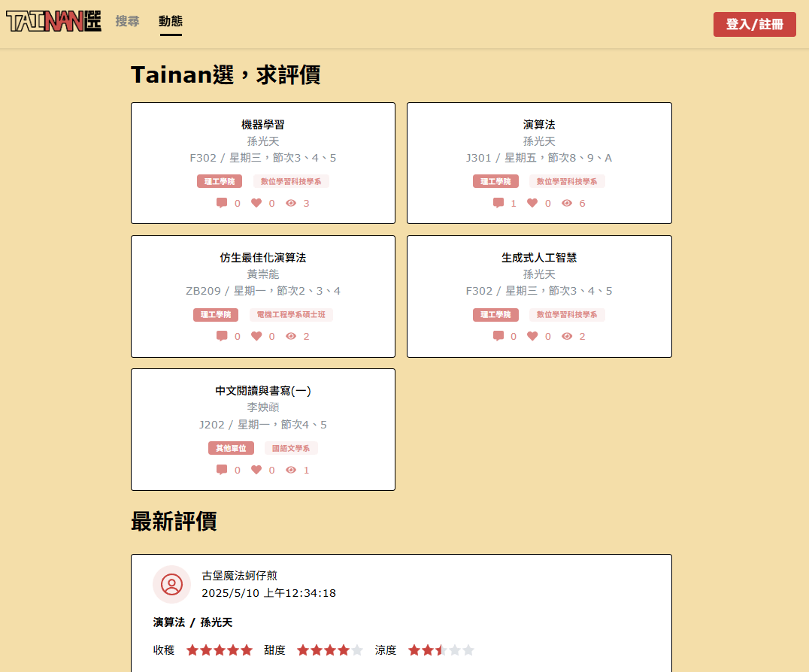Open the TAINAN選 logo home link
This screenshot has width=809, height=672.
tap(53, 21)
